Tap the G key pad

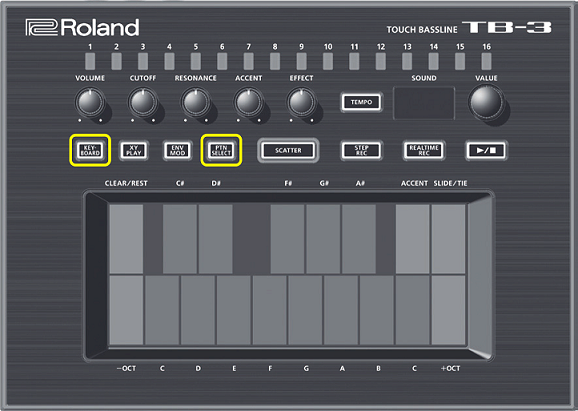[x=305, y=310]
